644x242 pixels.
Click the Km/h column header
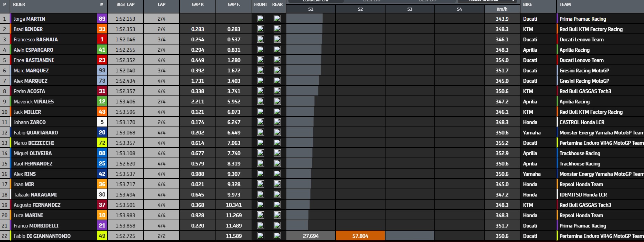502,9
